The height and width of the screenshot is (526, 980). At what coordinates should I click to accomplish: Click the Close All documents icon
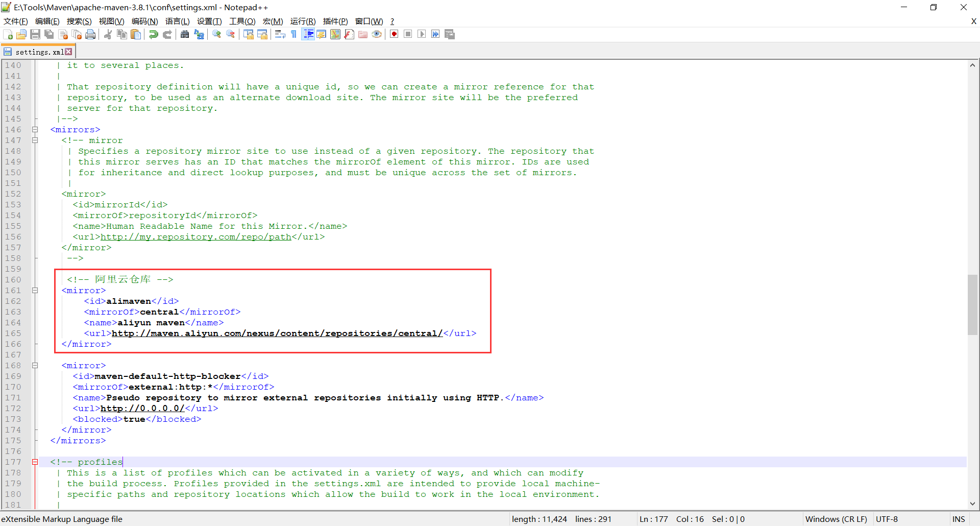pos(77,34)
